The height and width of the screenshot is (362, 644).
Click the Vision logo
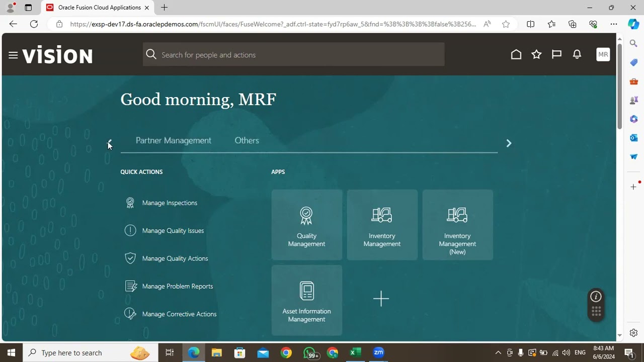coord(57,55)
